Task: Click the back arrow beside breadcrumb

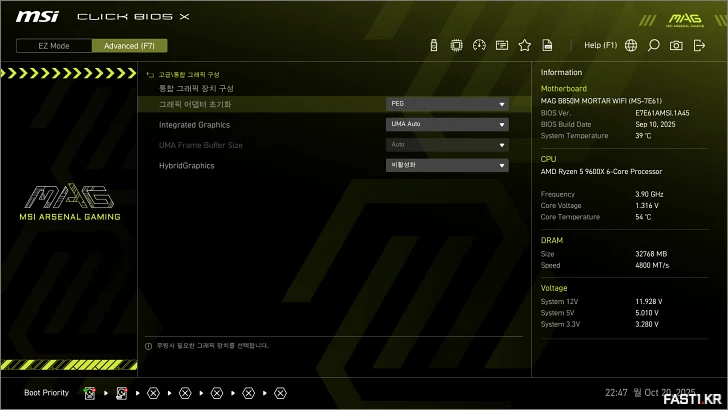Action: (150, 75)
